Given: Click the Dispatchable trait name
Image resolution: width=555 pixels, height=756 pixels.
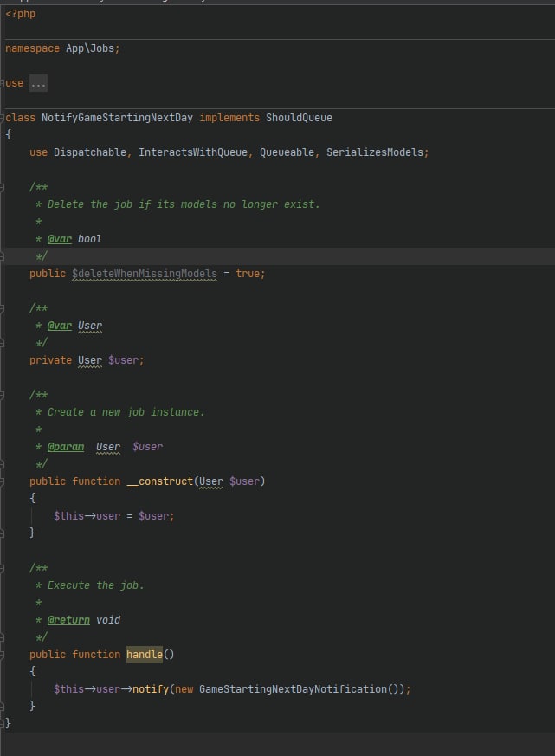Looking at the screenshot, I should pyautogui.click(x=90, y=152).
